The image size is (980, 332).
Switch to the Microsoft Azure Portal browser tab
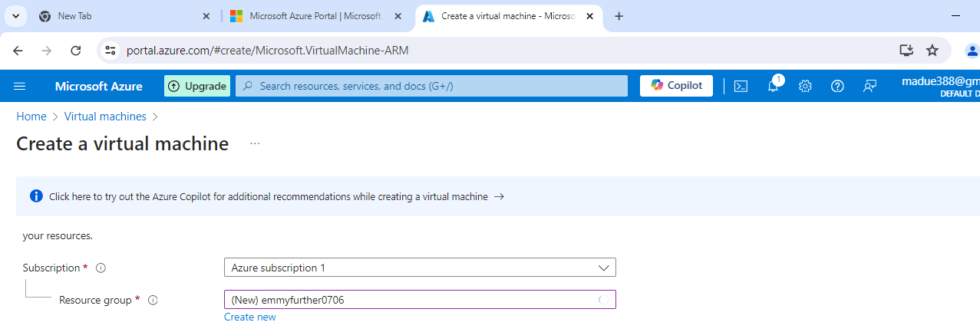click(x=315, y=16)
